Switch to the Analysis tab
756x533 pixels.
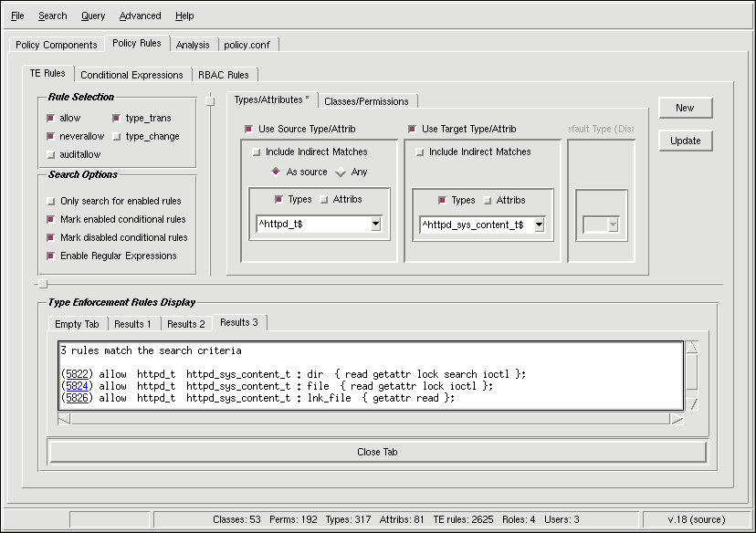pos(193,45)
